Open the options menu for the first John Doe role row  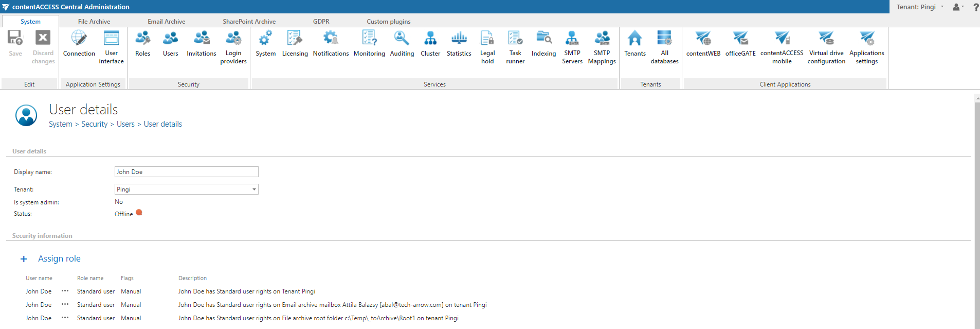pos(65,291)
